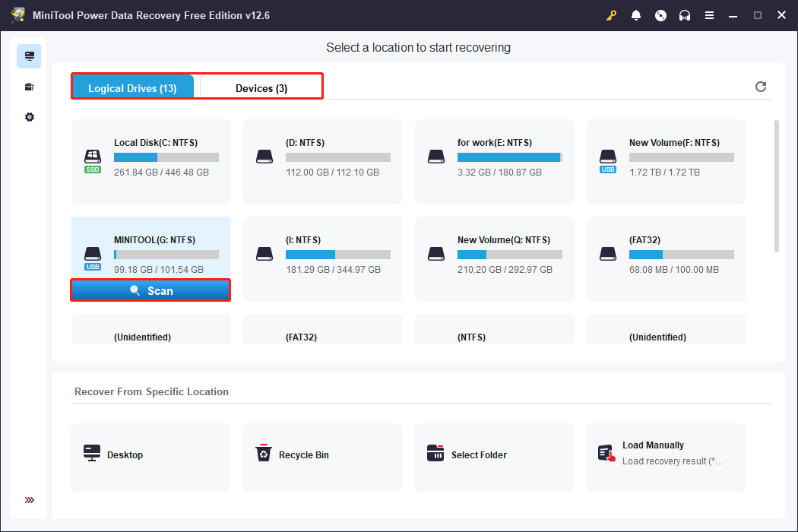Scan the MINITOOL(G:) partition

[x=150, y=290]
